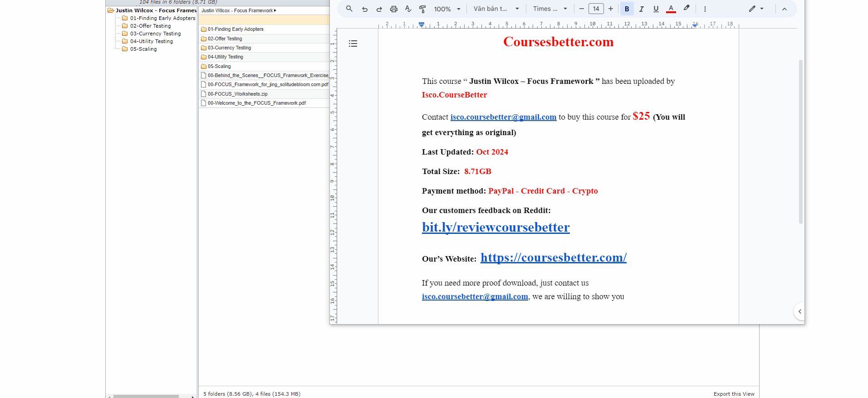Screen dimensions: 868x398
Task: Click the font size input field
Action: tap(596, 9)
